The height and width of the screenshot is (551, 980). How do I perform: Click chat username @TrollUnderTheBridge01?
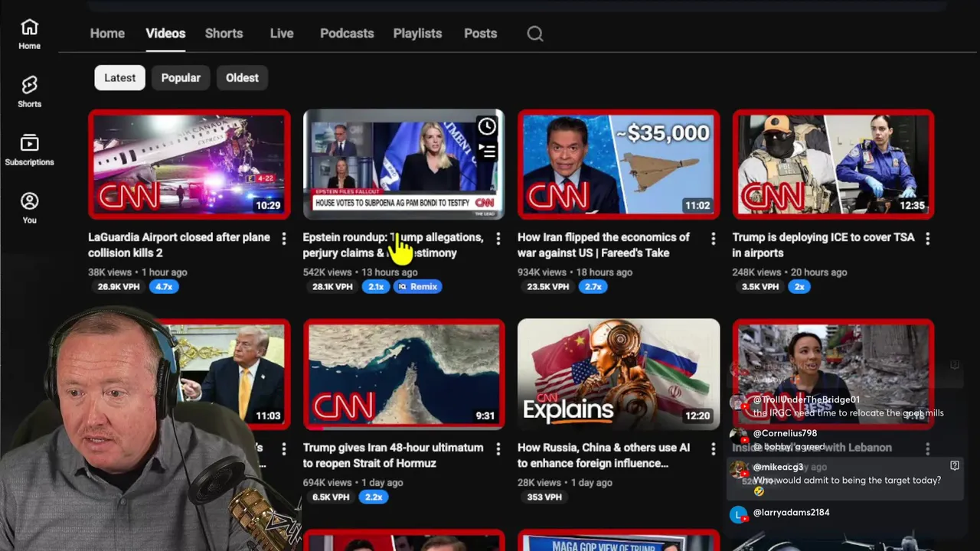tap(806, 399)
